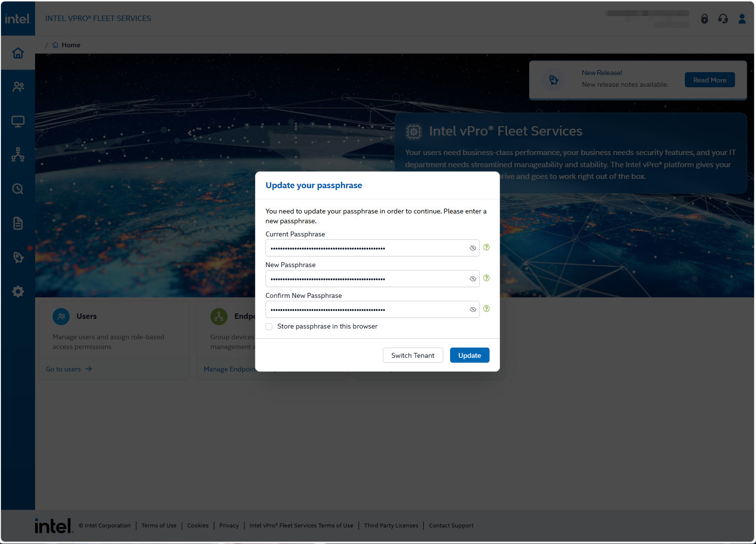Click the Users card icon
The width and height of the screenshot is (756, 544).
tap(61, 316)
